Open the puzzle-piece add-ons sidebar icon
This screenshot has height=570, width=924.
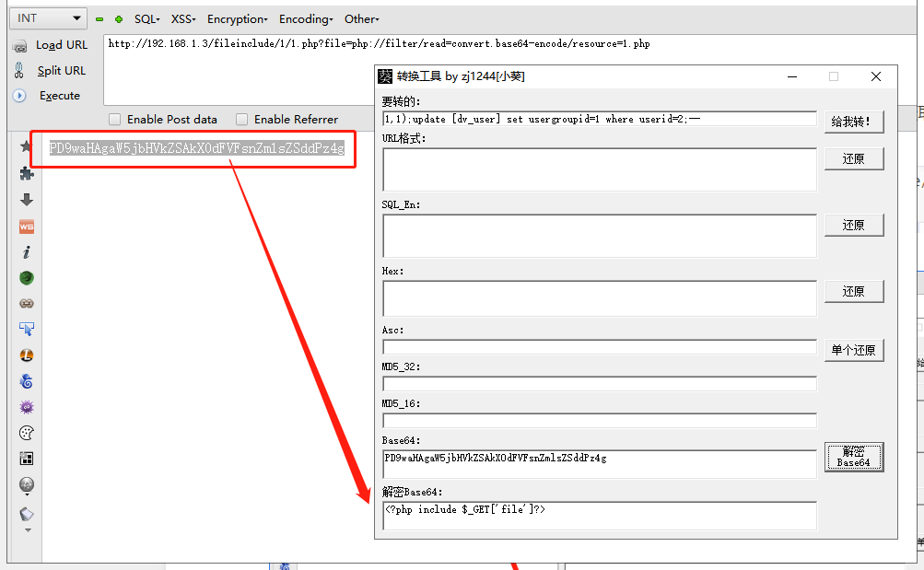27,173
